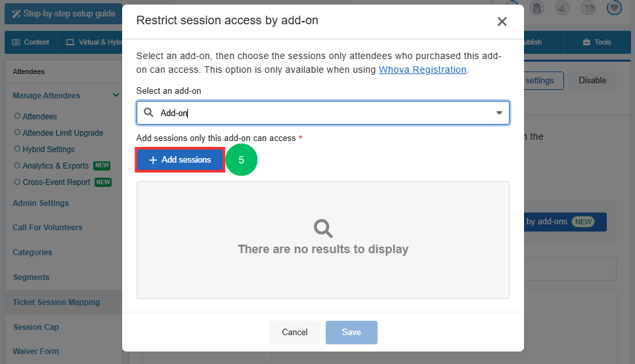The width and height of the screenshot is (635, 364).
Task: Click the heart icon at top right
Action: point(614,7)
